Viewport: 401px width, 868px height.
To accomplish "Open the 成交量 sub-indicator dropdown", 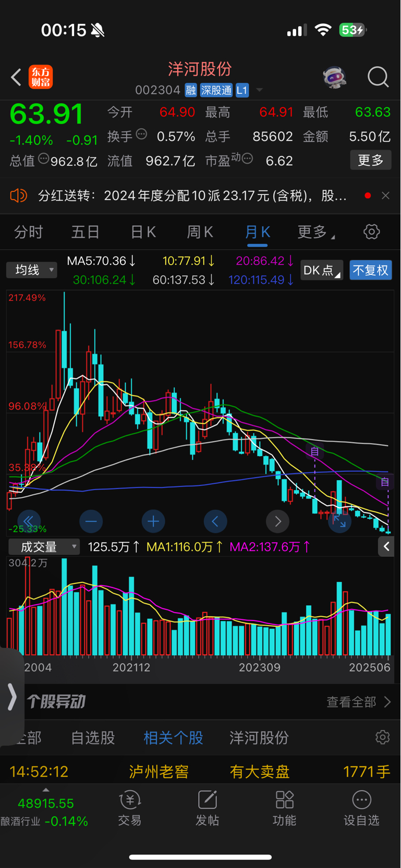I will [x=44, y=546].
